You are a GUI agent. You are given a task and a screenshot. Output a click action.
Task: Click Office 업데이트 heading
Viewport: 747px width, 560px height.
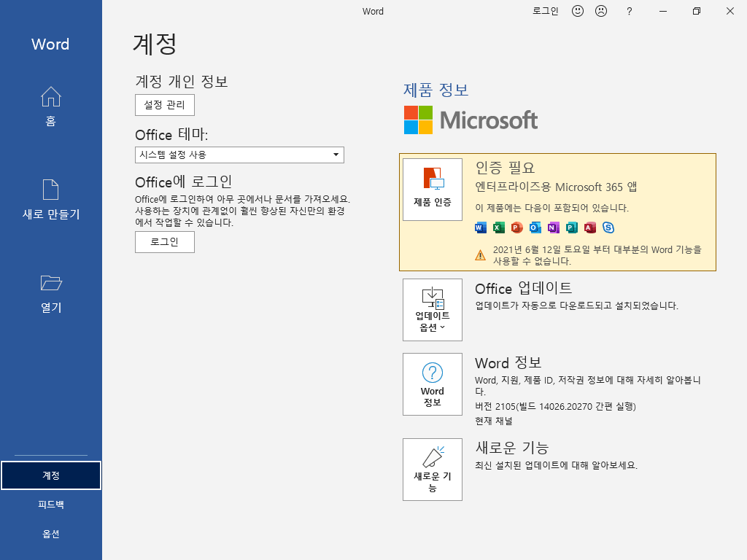point(524,288)
